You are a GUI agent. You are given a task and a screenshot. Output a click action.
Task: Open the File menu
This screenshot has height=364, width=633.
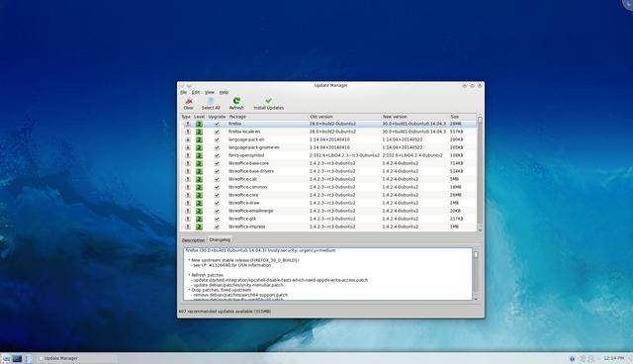tap(184, 92)
